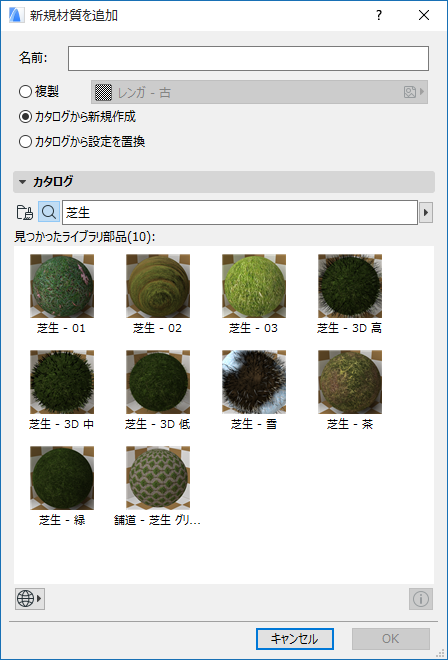Click the 芝生 - 01 name label
The width and height of the screenshot is (448, 660).
(61, 328)
